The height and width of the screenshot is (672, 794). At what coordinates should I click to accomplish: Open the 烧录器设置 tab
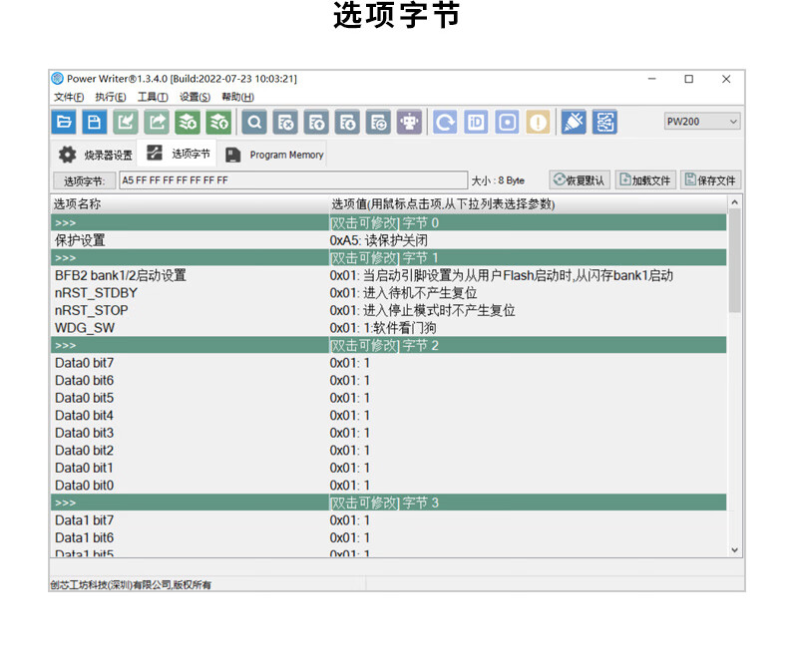(x=95, y=155)
